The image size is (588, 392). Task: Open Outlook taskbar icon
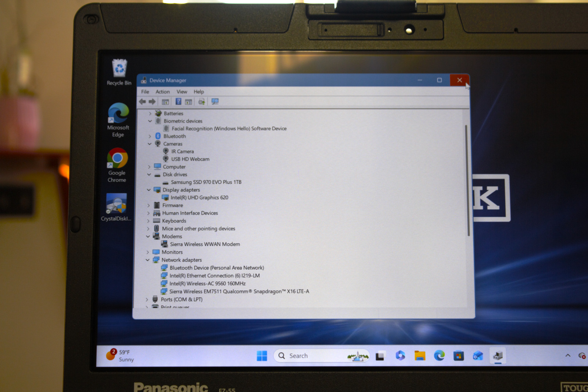tap(478, 356)
